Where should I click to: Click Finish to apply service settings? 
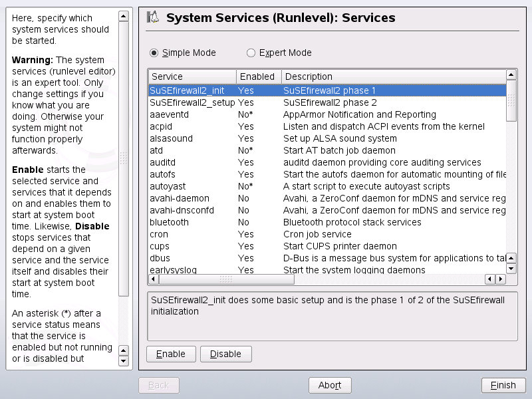coord(503,385)
